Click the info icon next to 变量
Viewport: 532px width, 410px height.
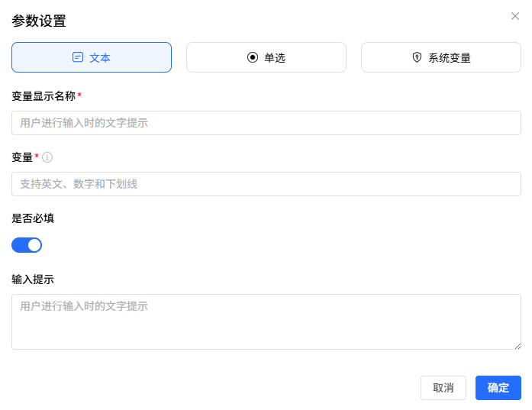(47, 157)
